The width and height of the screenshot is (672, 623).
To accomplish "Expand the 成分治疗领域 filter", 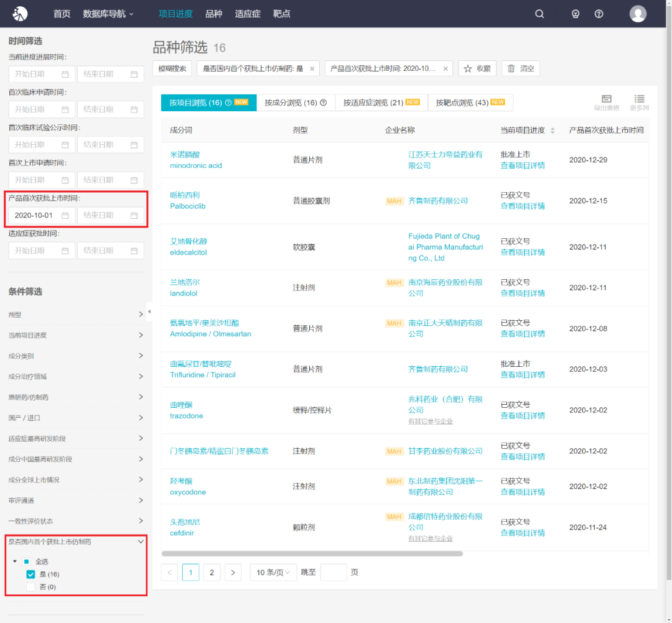I will [x=76, y=376].
